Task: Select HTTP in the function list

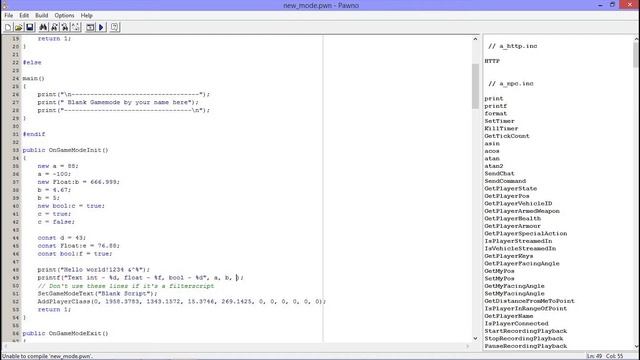Action: click(492, 61)
